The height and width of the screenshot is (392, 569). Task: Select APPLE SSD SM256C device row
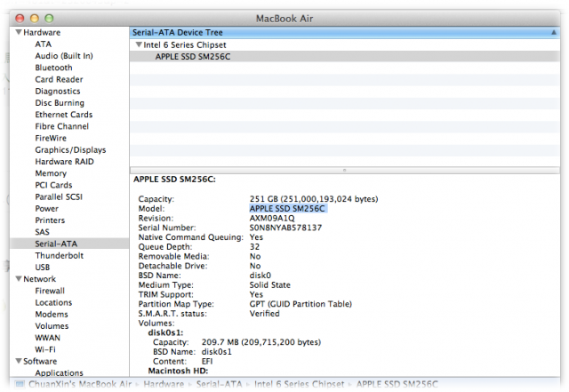click(344, 57)
